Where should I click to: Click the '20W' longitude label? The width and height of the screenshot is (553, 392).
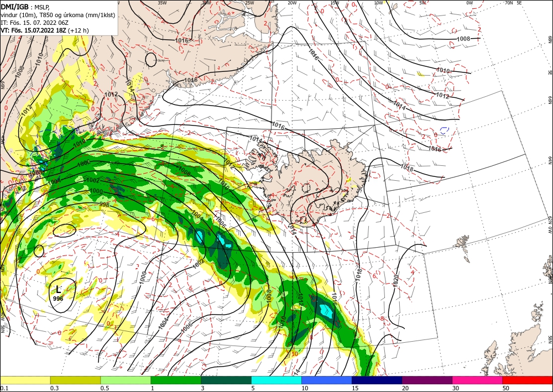coord(292,3)
